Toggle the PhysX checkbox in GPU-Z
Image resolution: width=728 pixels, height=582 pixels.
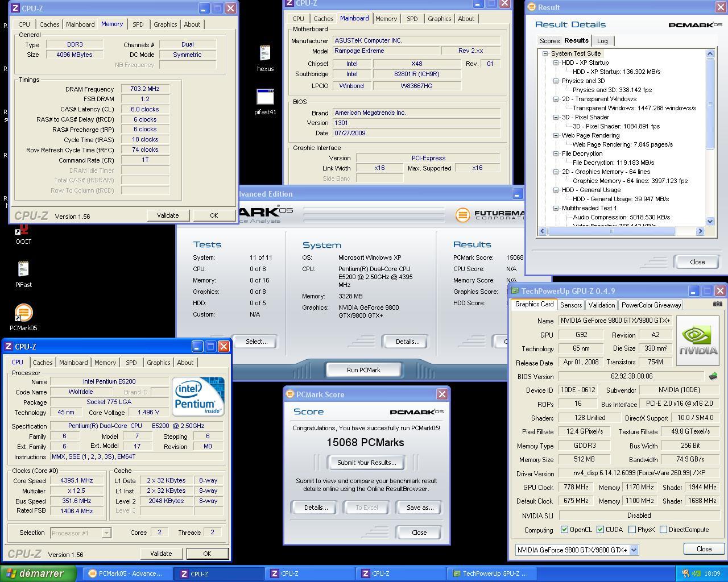pyautogui.click(x=632, y=530)
